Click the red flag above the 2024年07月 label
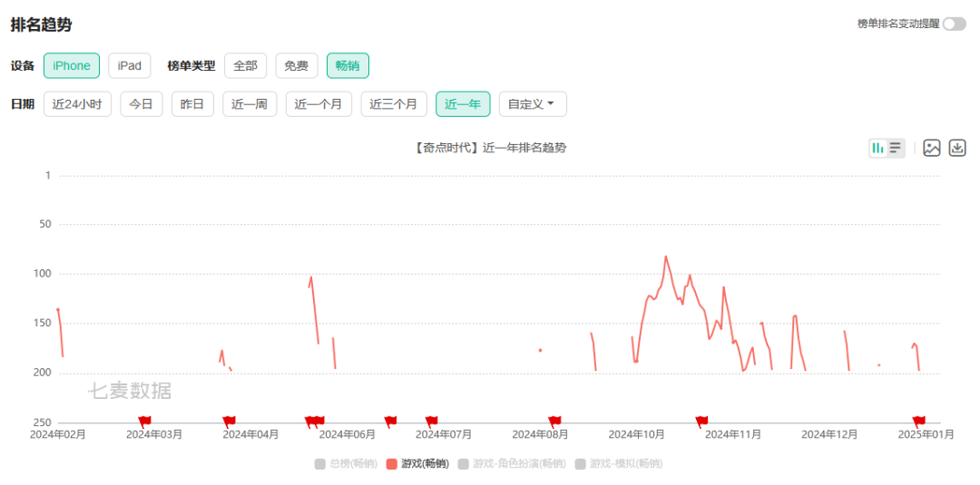 pos(431,421)
